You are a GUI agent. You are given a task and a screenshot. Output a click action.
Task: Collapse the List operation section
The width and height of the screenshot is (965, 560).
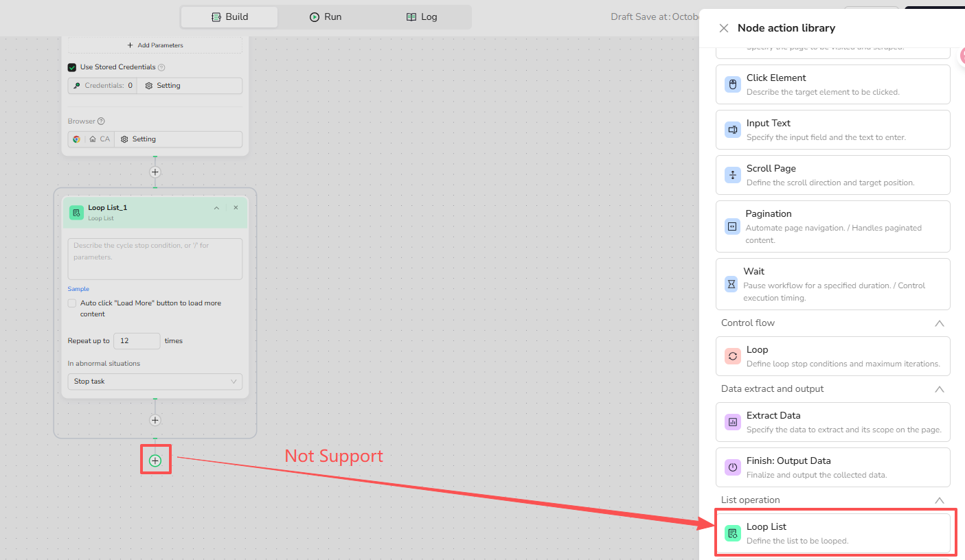click(939, 500)
